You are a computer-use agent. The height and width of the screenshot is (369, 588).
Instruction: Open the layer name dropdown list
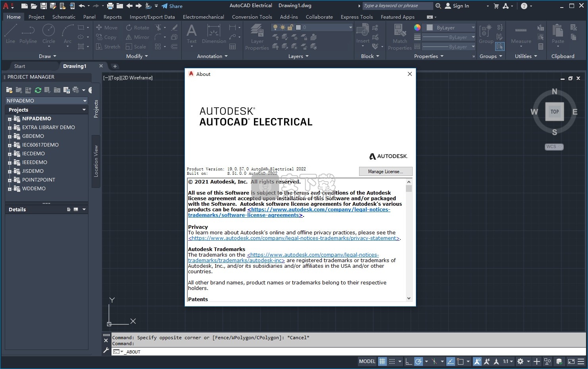pyautogui.click(x=350, y=27)
